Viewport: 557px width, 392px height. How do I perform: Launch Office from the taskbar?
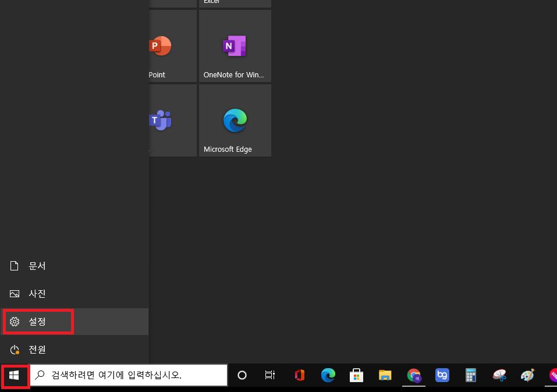coord(300,375)
